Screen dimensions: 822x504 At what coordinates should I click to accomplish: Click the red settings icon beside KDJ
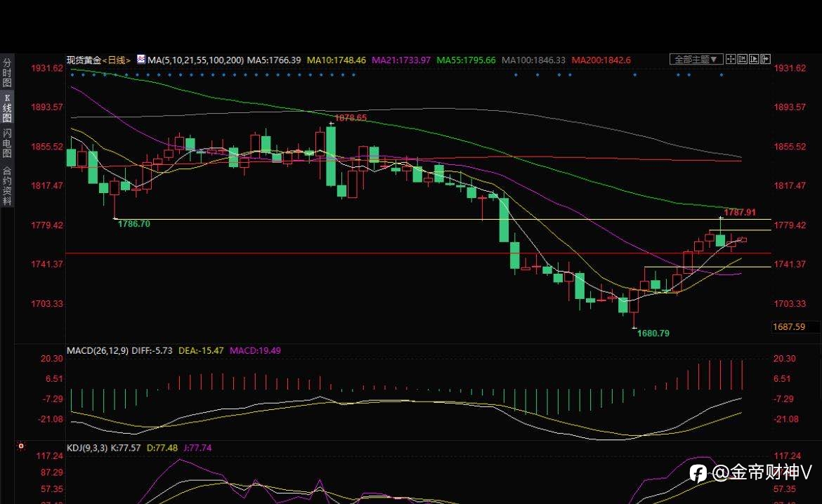click(21, 446)
